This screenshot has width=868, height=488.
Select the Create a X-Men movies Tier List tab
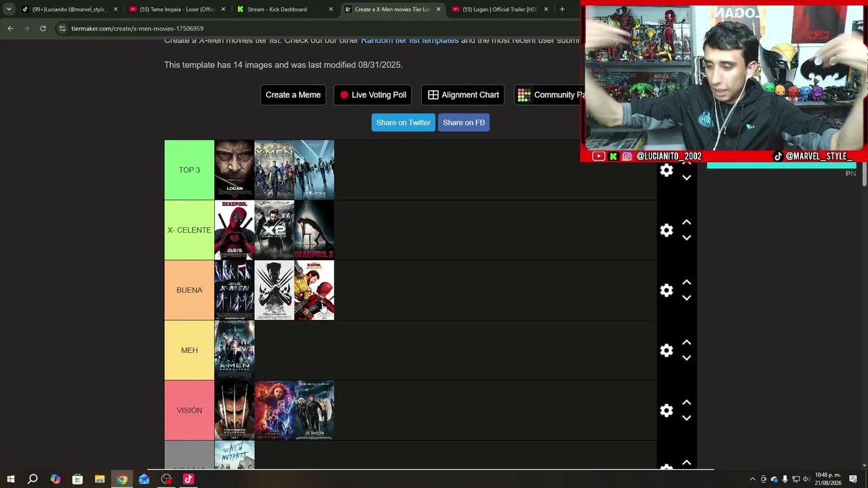pos(392,9)
